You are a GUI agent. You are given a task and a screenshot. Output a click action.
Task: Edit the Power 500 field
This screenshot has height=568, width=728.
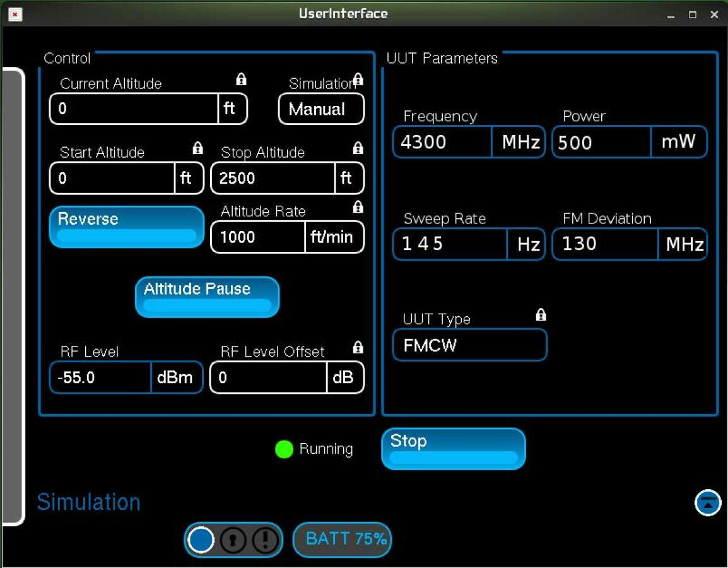tap(602, 141)
